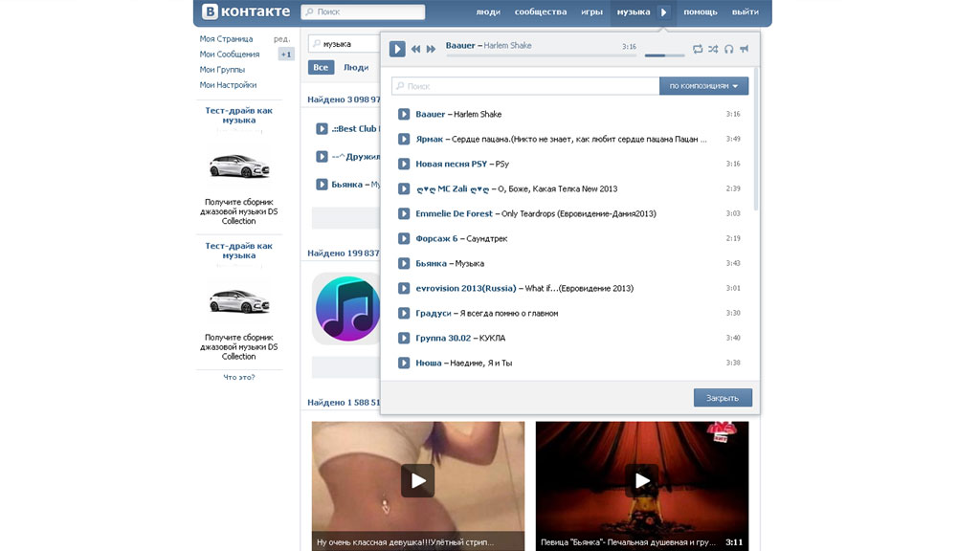This screenshot has height=551, width=980.
Task: Play Нюша – Наедине, Я и Ты
Action: 404,363
